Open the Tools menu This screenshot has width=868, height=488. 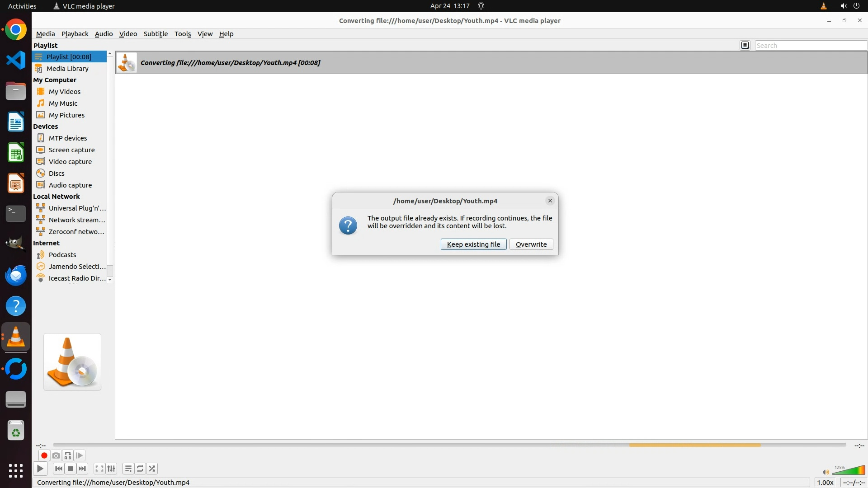tap(183, 34)
